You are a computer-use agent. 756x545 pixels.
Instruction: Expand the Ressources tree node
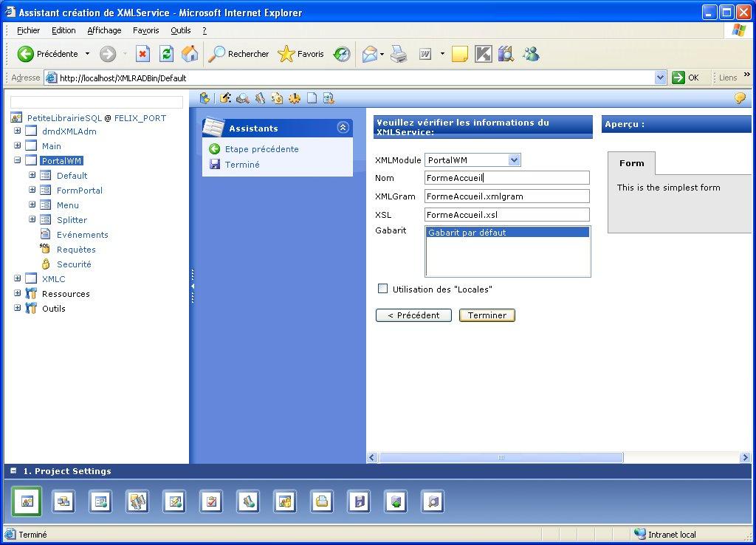pos(18,293)
